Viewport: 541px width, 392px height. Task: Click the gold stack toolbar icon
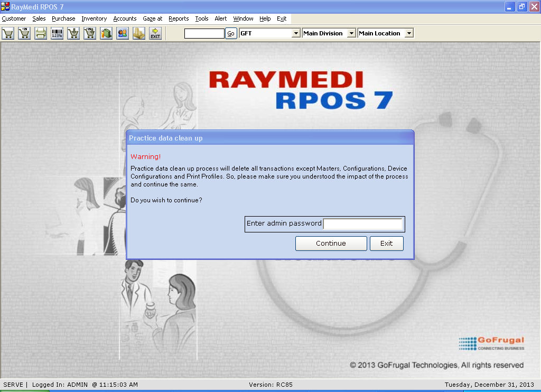(x=139, y=33)
